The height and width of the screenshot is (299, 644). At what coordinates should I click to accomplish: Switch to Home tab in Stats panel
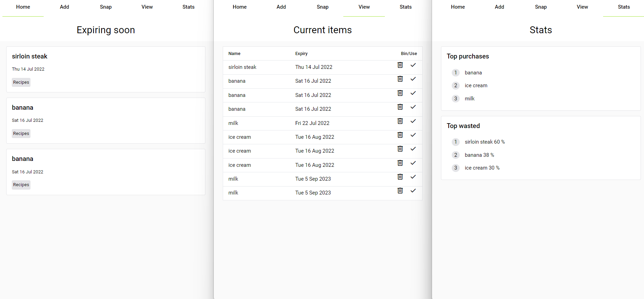click(x=458, y=7)
